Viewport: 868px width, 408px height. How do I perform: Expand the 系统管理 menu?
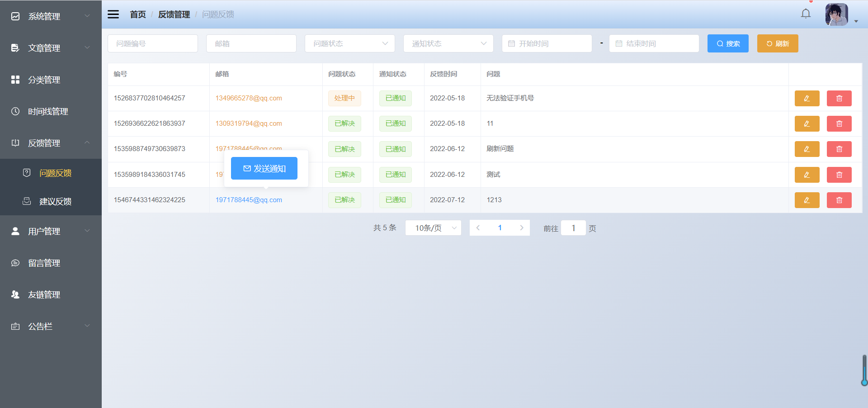click(44, 16)
